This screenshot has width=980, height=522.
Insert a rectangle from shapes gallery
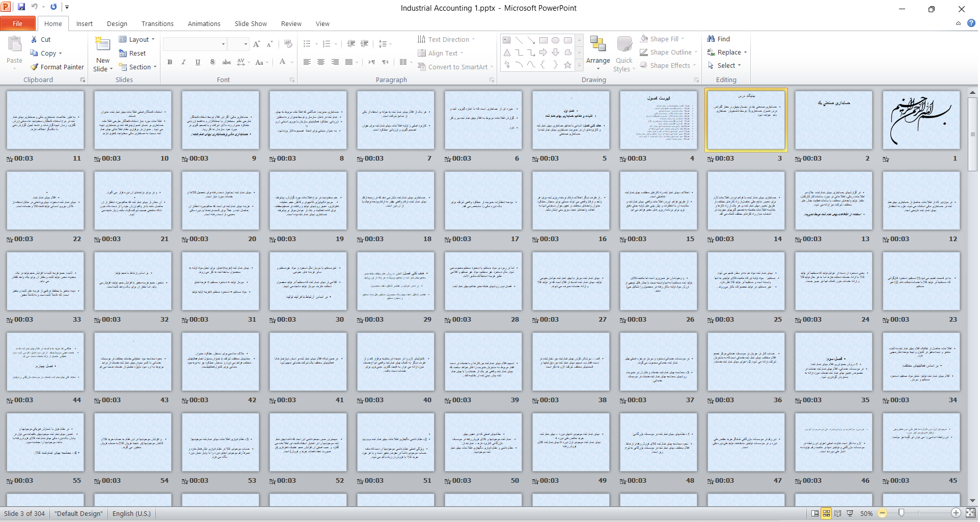pos(543,40)
